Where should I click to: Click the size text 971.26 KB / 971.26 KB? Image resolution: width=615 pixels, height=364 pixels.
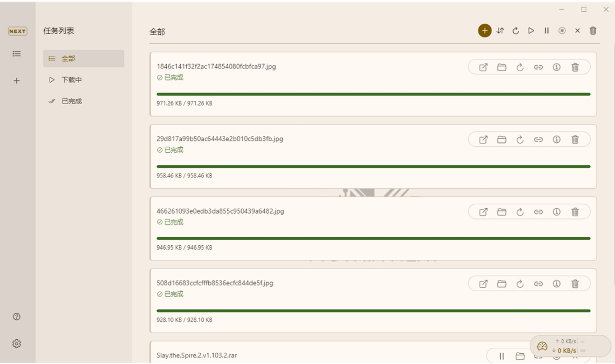tap(184, 103)
